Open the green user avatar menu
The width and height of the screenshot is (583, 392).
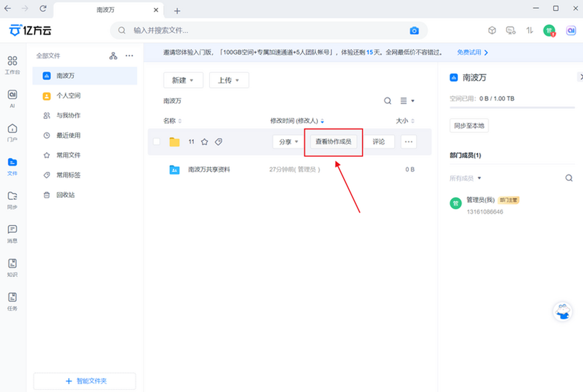pos(549,31)
